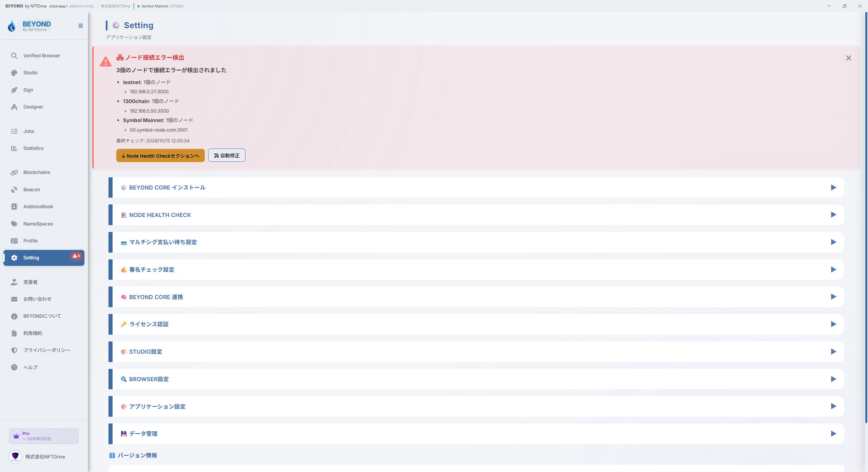Click the node error badge on Setting
The image size is (868, 472).
point(76,256)
